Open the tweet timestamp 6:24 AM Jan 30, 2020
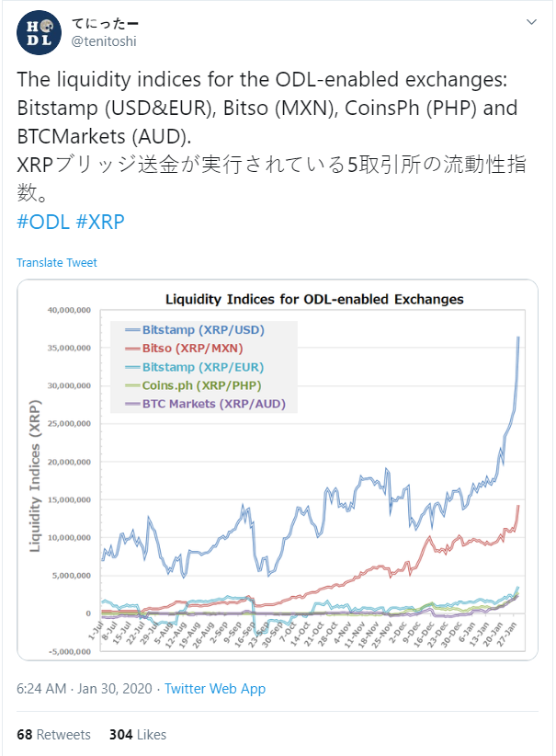The image size is (556, 756). (85, 689)
